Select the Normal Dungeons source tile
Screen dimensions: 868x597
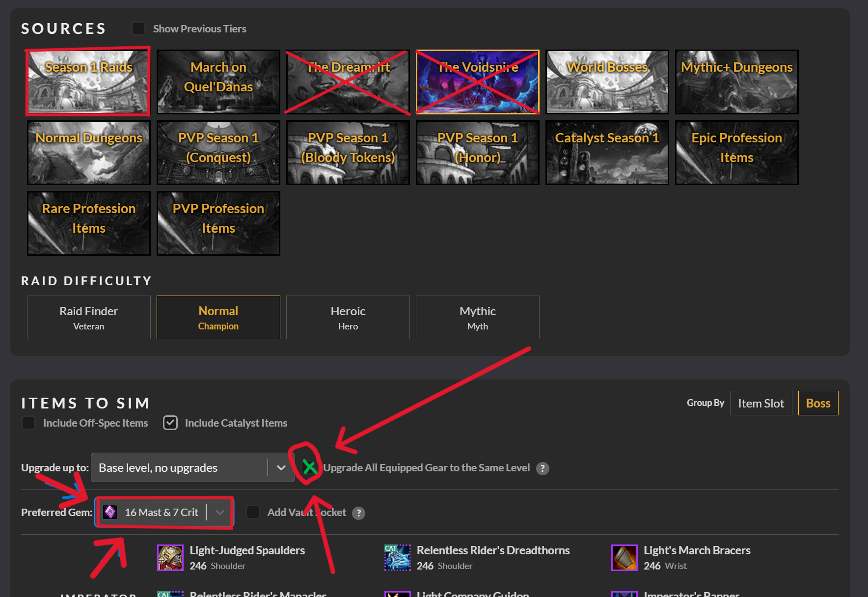click(x=89, y=153)
